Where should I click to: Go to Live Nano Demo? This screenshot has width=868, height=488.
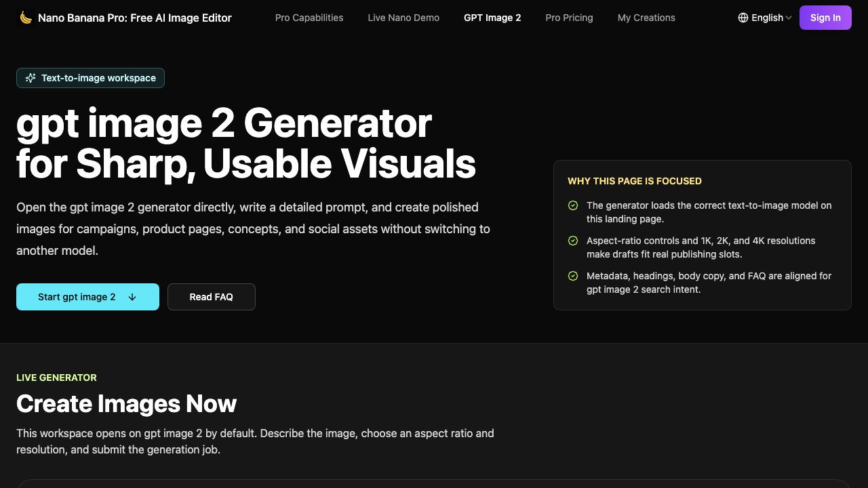[x=403, y=18]
